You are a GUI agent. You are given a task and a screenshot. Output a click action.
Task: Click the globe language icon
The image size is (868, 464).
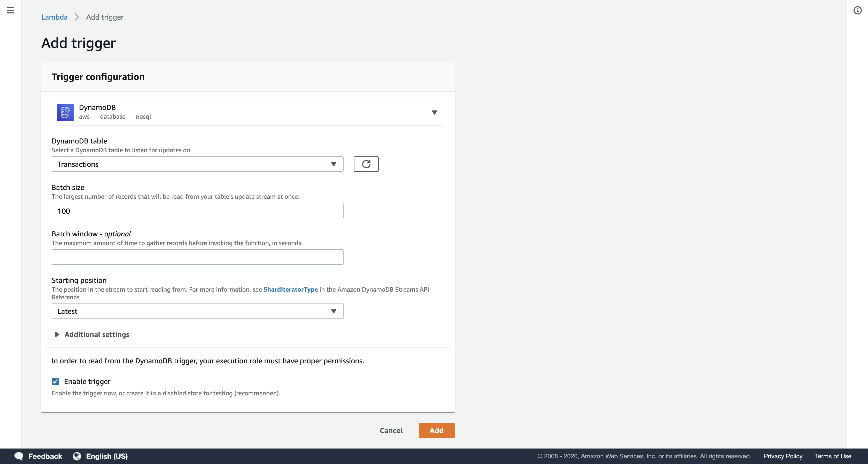point(77,456)
